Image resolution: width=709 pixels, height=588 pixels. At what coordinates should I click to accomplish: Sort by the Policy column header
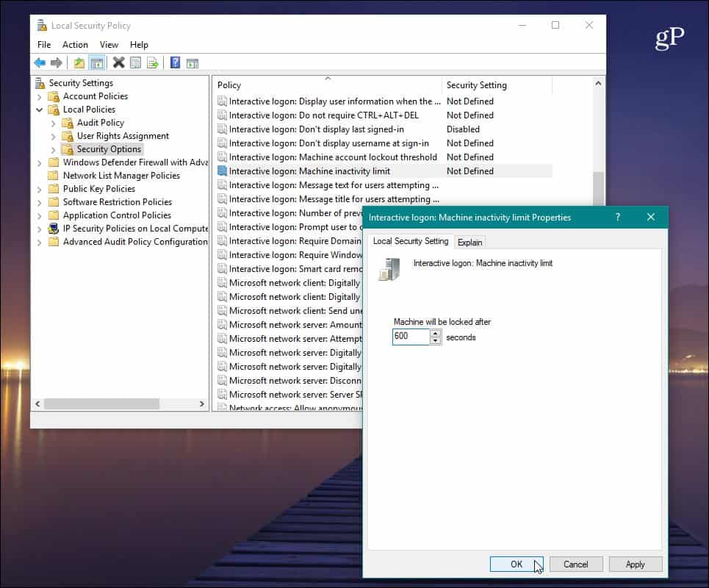click(x=328, y=85)
